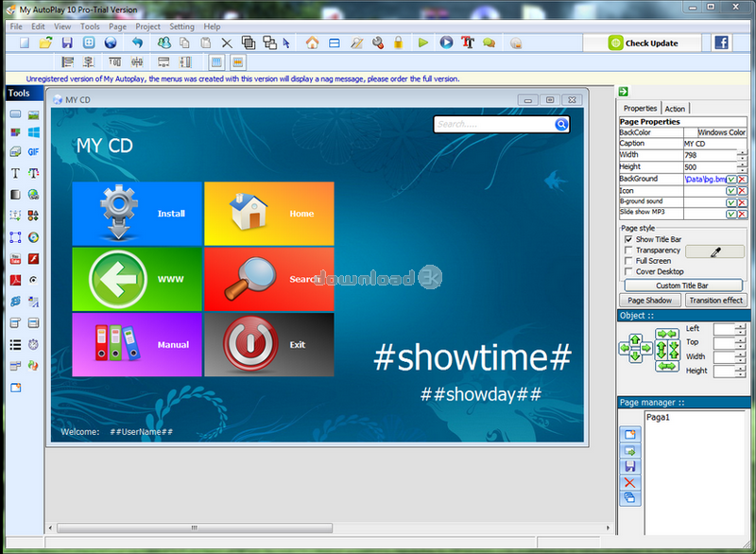This screenshot has height=554, width=756.
Task: Click the Check Update button
Action: (x=643, y=43)
